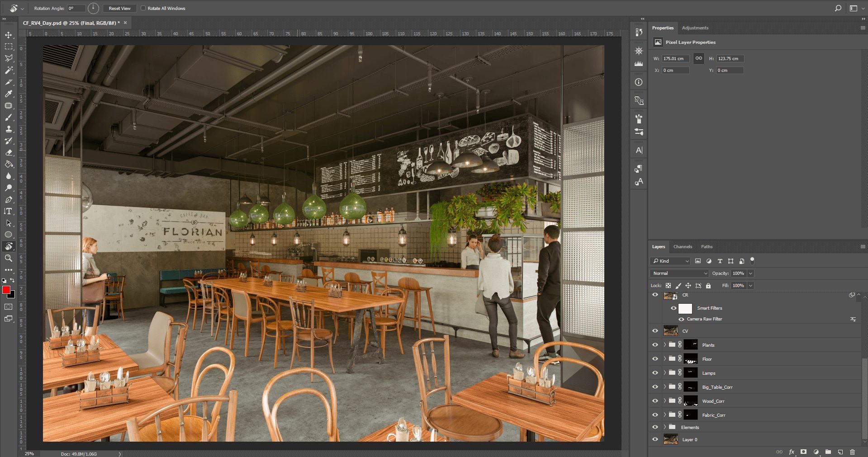Click the background black color swatch
Viewport: 868px width, 457px height.
pos(13,296)
